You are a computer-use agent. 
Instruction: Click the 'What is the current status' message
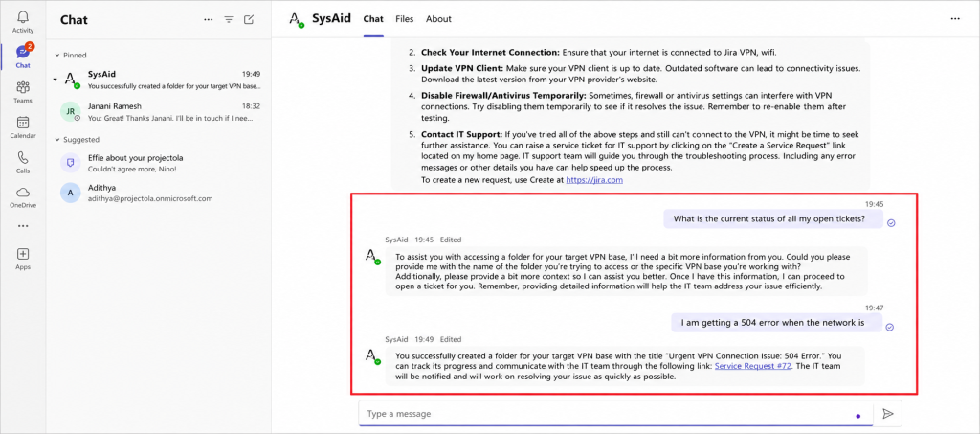pyautogui.click(x=773, y=218)
